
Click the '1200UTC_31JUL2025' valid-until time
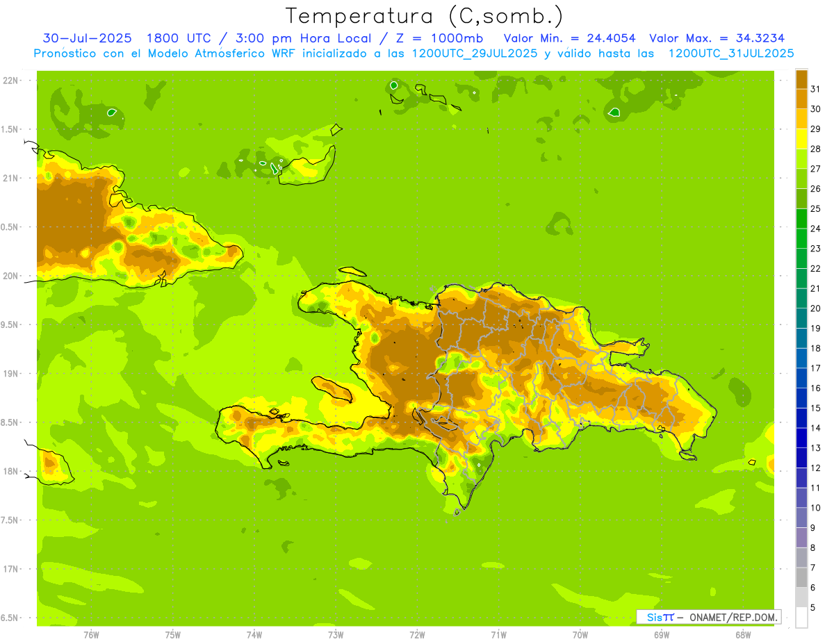click(x=731, y=53)
